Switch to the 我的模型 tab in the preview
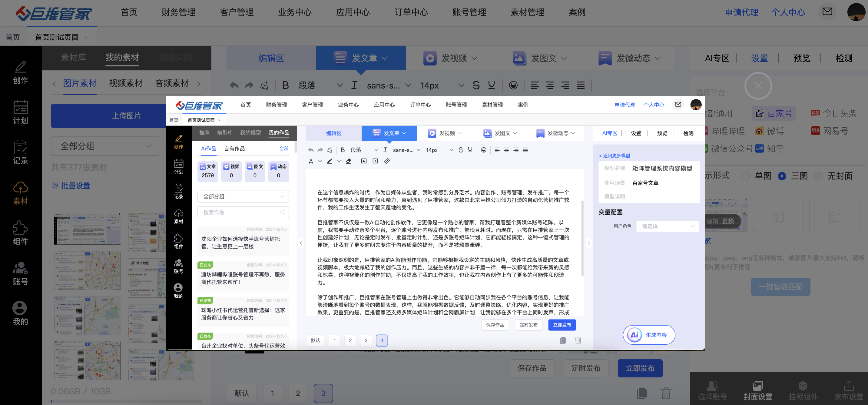The image size is (868, 405). click(x=250, y=133)
